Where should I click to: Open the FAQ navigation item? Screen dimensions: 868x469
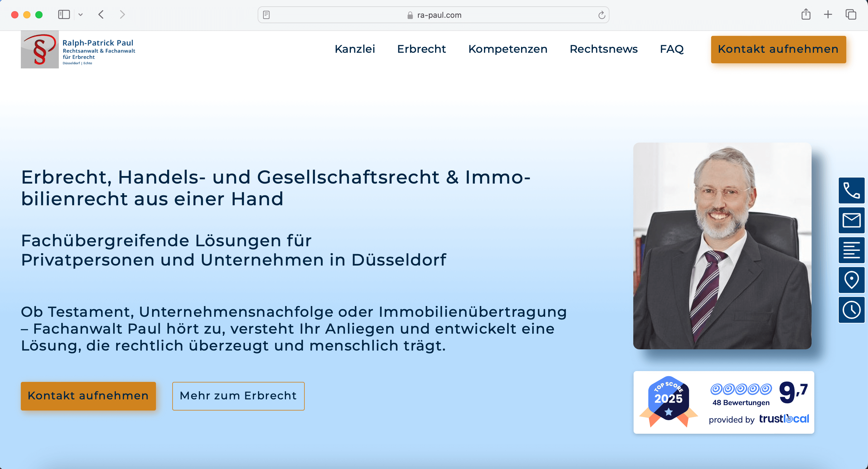click(672, 49)
